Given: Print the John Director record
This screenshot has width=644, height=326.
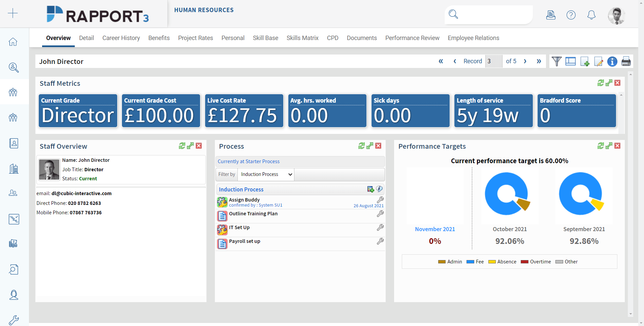Looking at the screenshot, I should [x=626, y=61].
